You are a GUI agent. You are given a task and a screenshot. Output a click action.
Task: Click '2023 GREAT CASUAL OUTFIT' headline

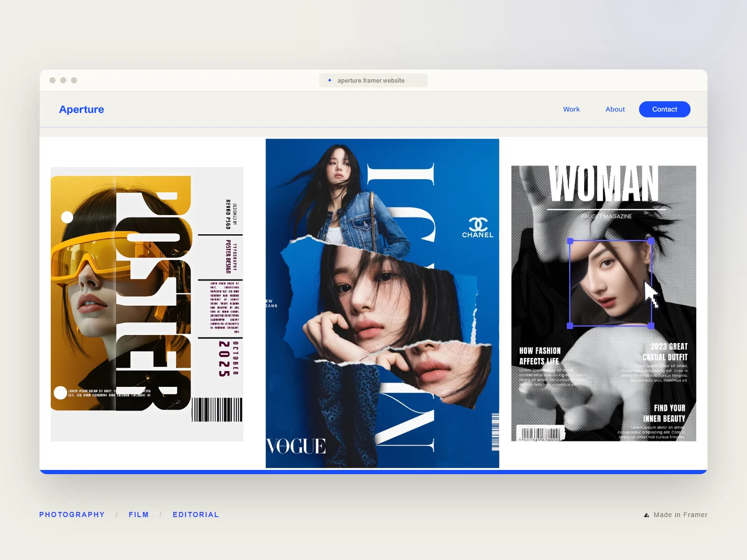pos(665,352)
